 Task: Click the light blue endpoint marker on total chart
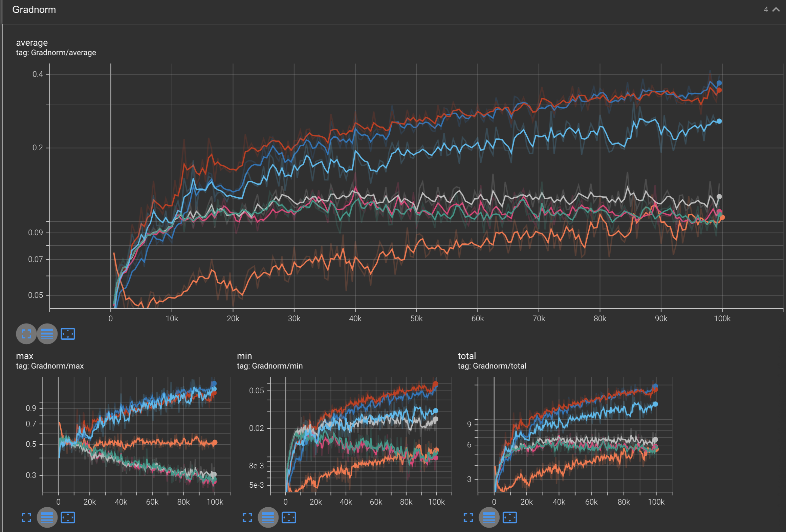655,404
